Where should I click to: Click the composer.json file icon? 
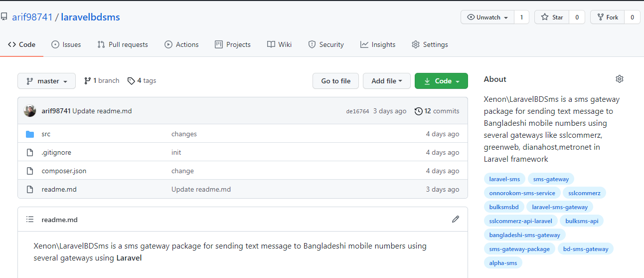coord(30,171)
